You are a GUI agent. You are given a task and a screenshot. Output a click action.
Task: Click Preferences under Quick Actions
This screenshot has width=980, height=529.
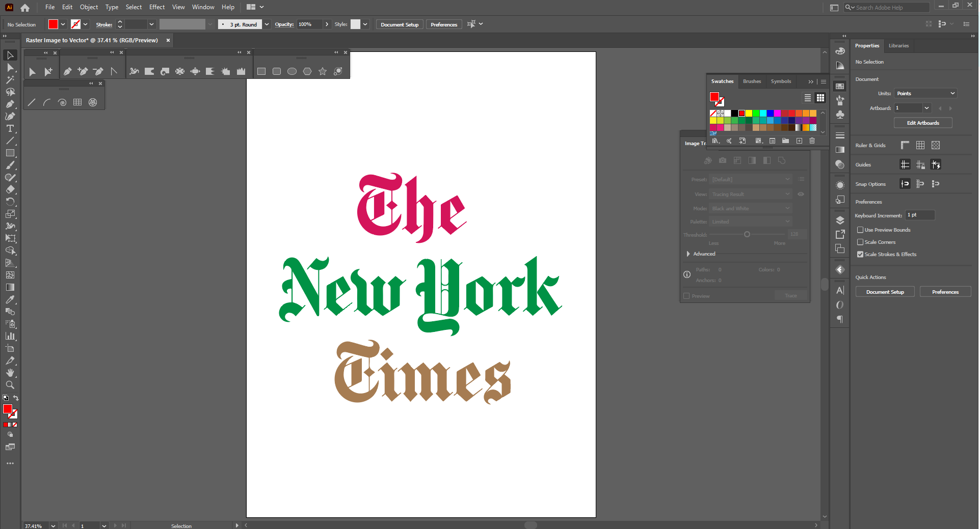point(945,292)
